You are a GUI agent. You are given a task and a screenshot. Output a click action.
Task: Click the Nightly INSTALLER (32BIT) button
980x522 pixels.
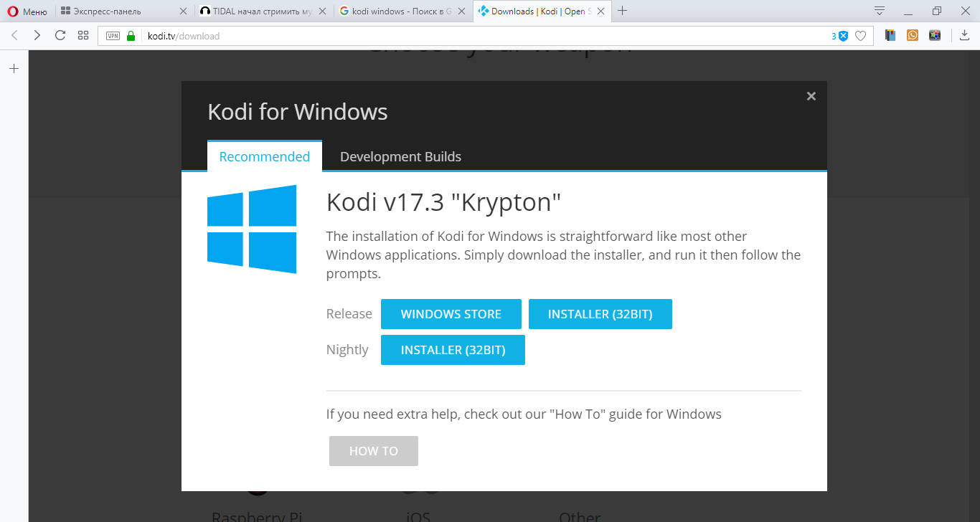(x=453, y=350)
